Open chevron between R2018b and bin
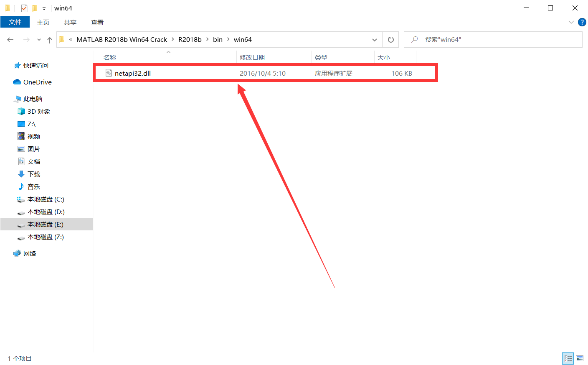Screen dimensions: 588x365 pos(208,39)
